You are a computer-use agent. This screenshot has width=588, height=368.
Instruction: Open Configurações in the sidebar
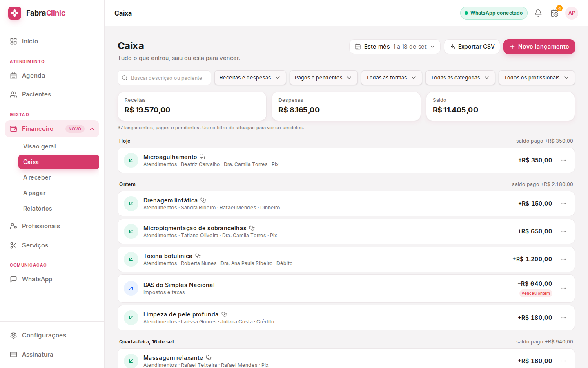coord(52,335)
